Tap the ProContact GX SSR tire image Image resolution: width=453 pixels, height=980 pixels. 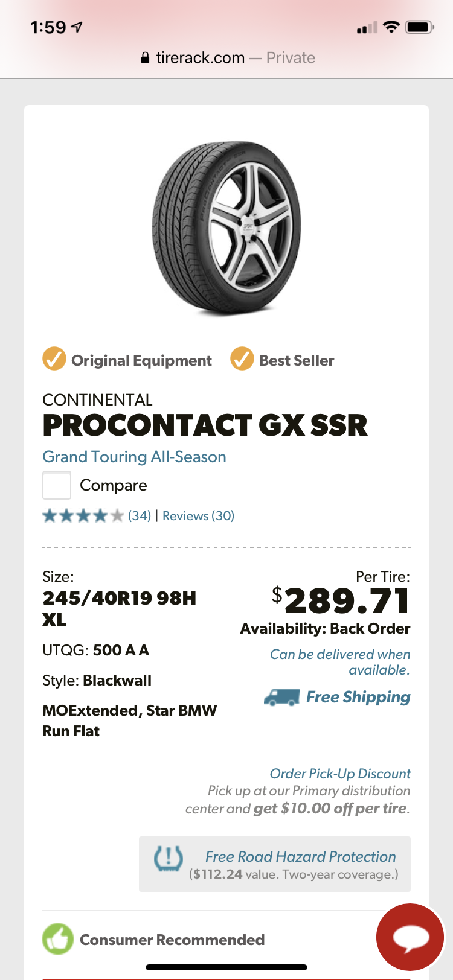pos(226,229)
